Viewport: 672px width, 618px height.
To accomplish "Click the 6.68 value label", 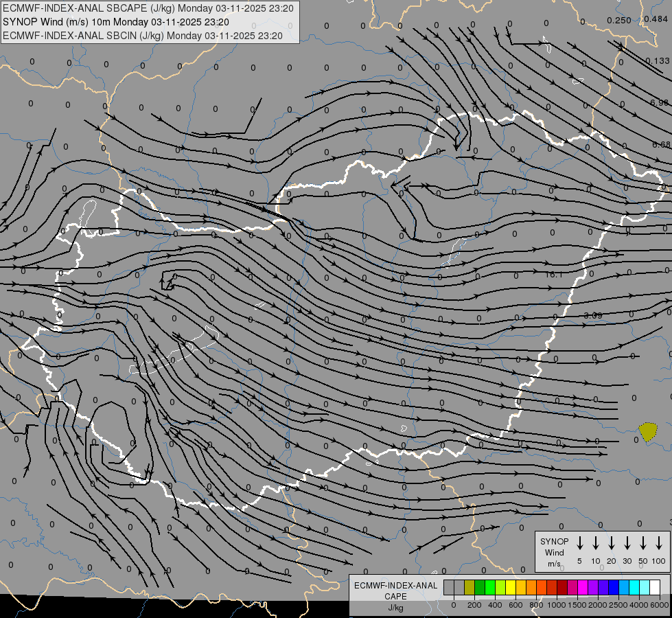I will point(662,144).
